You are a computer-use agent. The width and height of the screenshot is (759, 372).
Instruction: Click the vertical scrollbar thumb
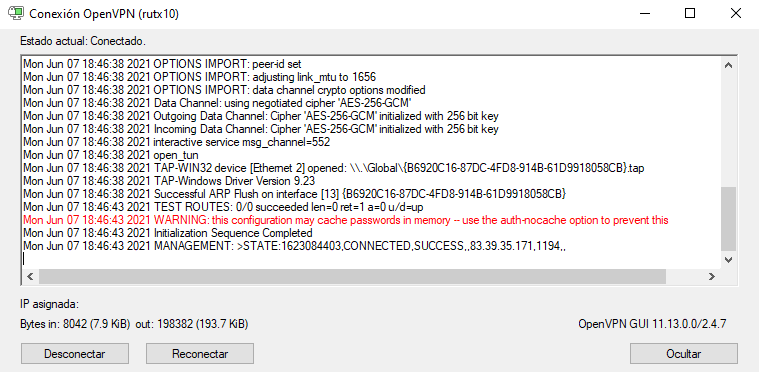coord(728,219)
